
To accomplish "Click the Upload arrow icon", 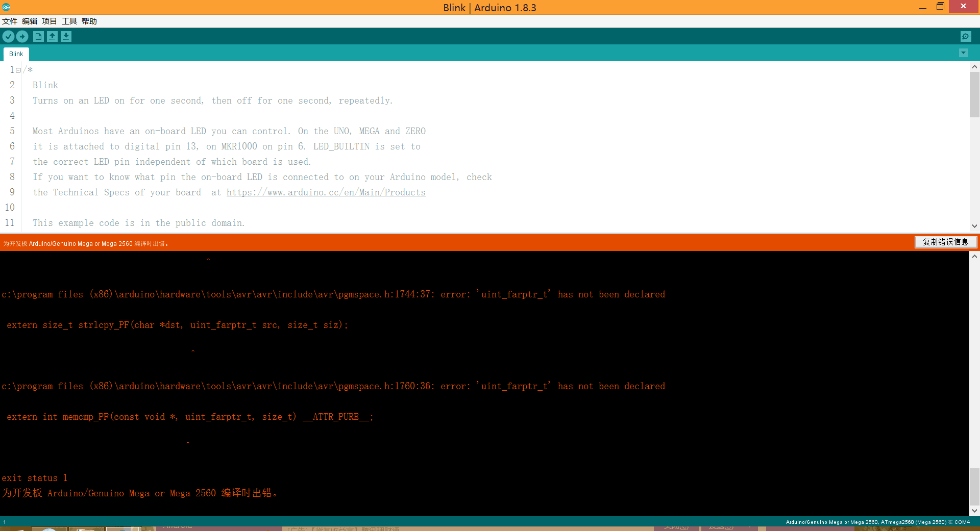I will pyautogui.click(x=22, y=36).
